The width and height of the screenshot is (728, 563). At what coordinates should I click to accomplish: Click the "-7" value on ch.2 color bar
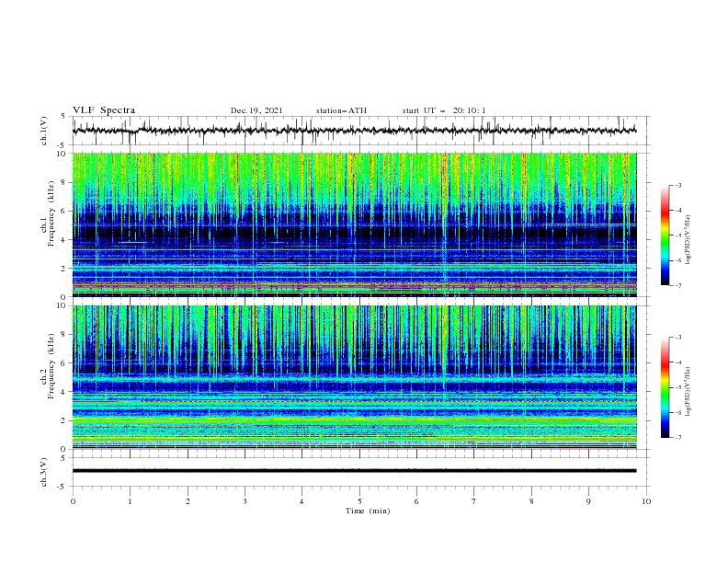[677, 437]
